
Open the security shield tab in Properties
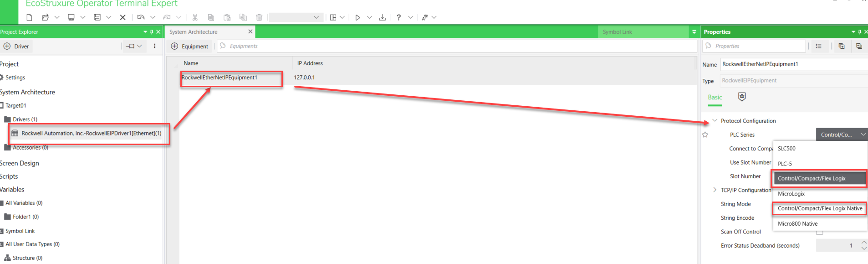(x=742, y=97)
